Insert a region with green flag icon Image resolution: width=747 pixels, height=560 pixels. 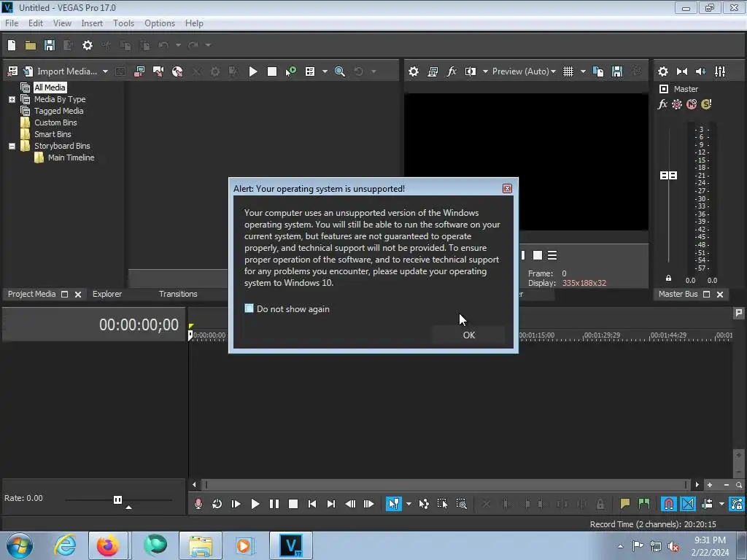[x=644, y=504]
